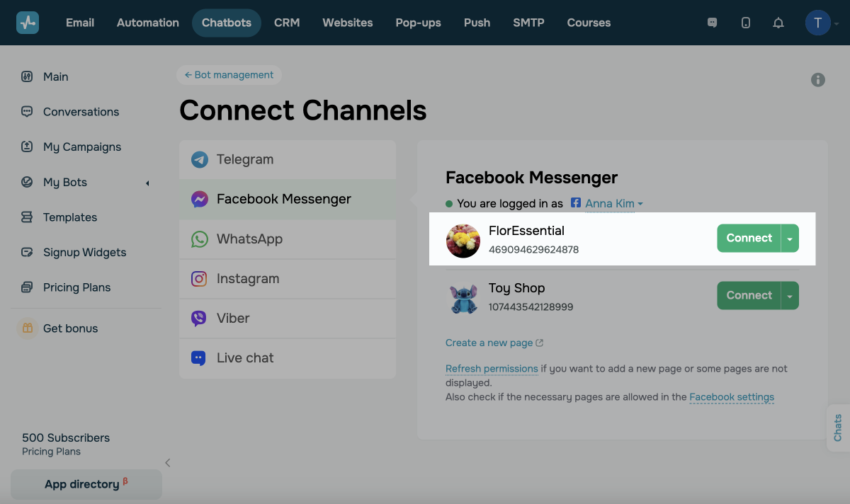This screenshot has width=850, height=504.
Task: Open notifications bell icon
Action: (778, 23)
